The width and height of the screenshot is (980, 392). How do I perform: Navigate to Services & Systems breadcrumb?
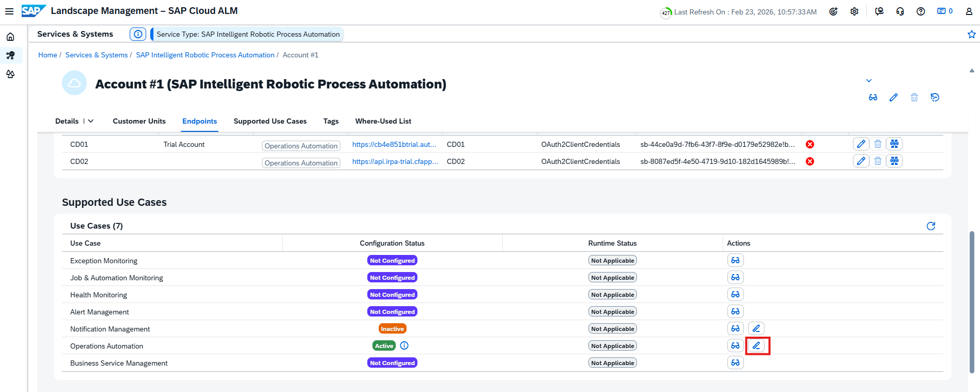[x=96, y=55]
